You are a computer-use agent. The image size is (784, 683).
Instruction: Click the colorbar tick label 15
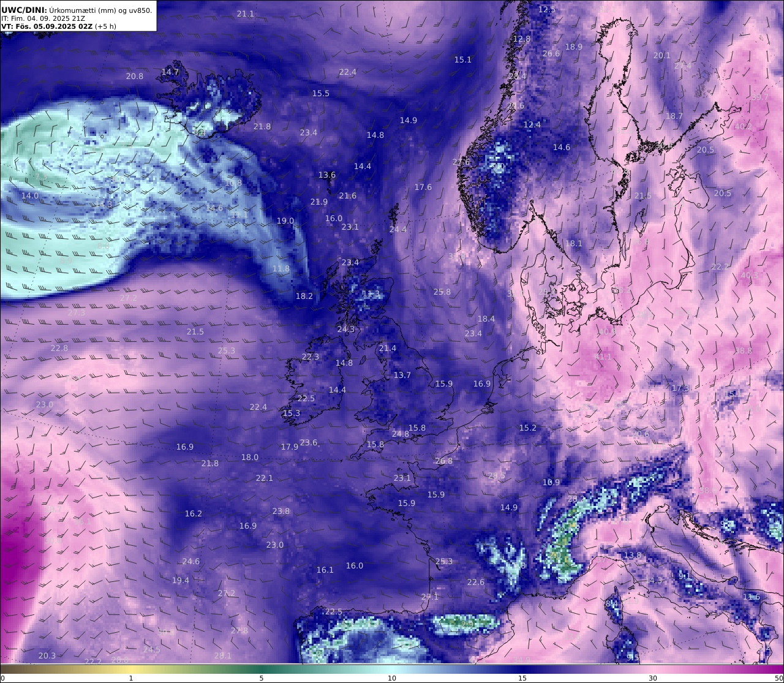(522, 678)
